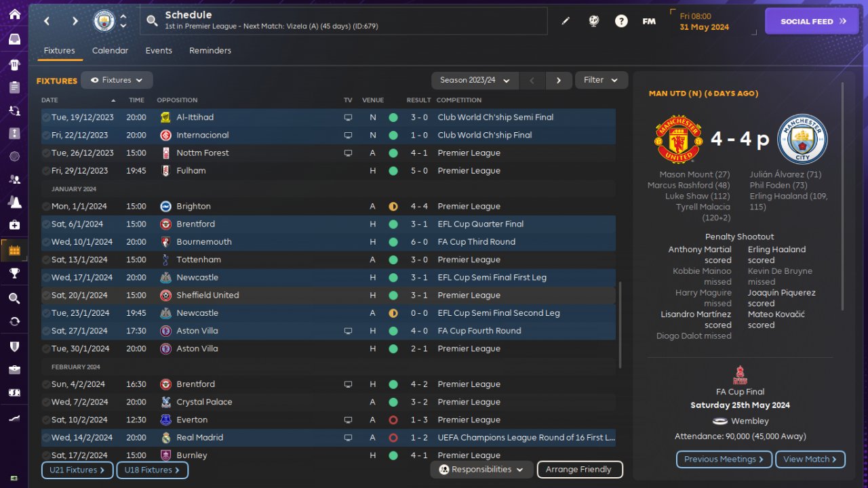
Task: Toggle checkmark for Everton fixture row
Action: click(46, 420)
